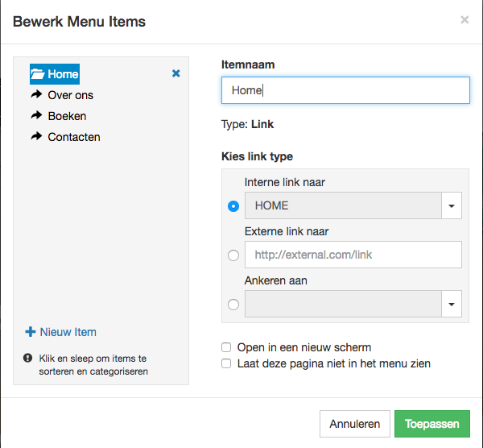The image size is (483, 448).
Task: Choose the Ankeren aan radio option
Action: pyautogui.click(x=233, y=305)
